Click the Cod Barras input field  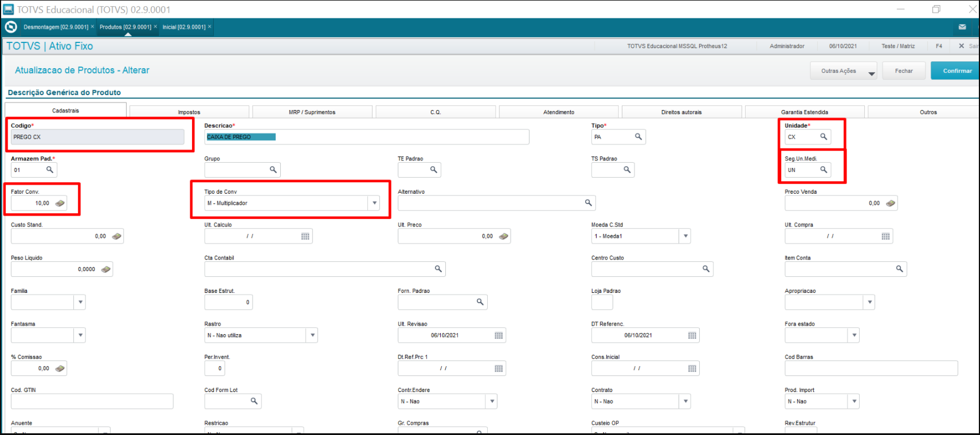point(871,369)
